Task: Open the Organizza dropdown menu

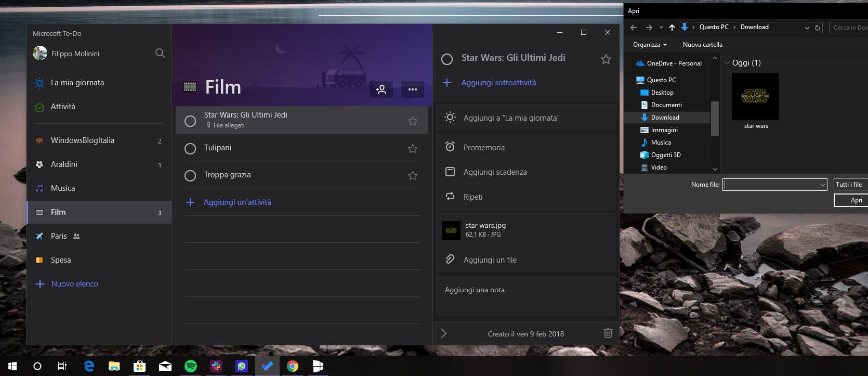Action: (x=650, y=45)
